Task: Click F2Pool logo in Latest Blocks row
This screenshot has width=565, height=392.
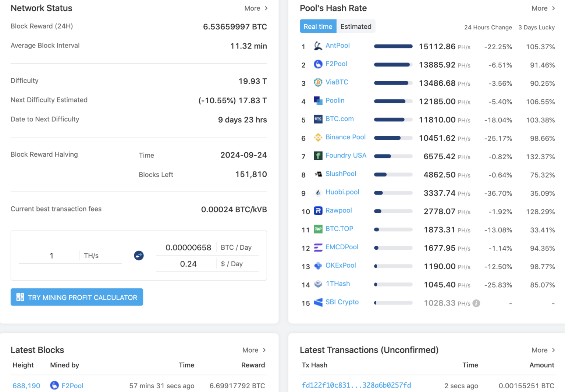Action: pyautogui.click(x=54, y=385)
